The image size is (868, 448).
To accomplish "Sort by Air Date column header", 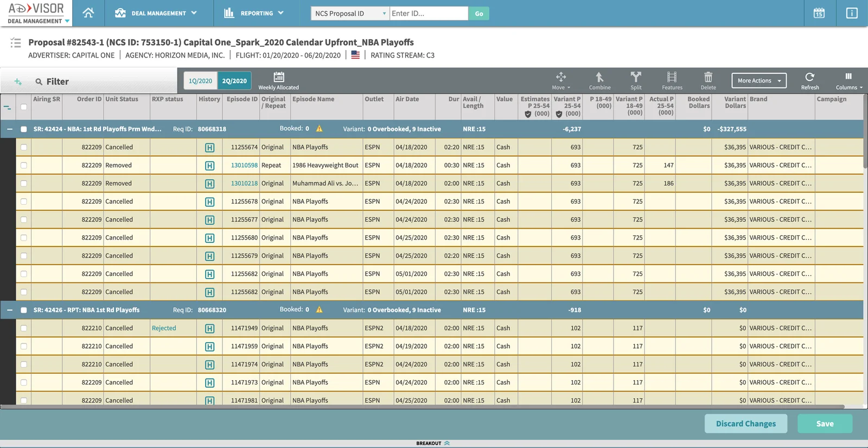I will [x=407, y=99].
